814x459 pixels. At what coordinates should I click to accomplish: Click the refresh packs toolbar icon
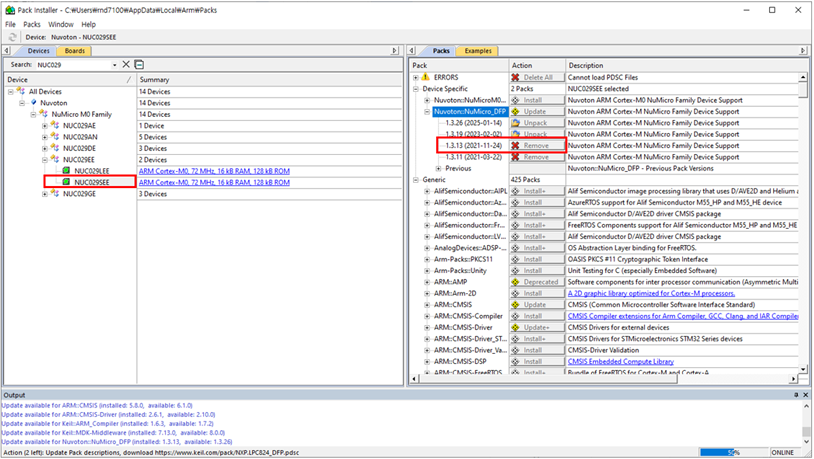12,37
